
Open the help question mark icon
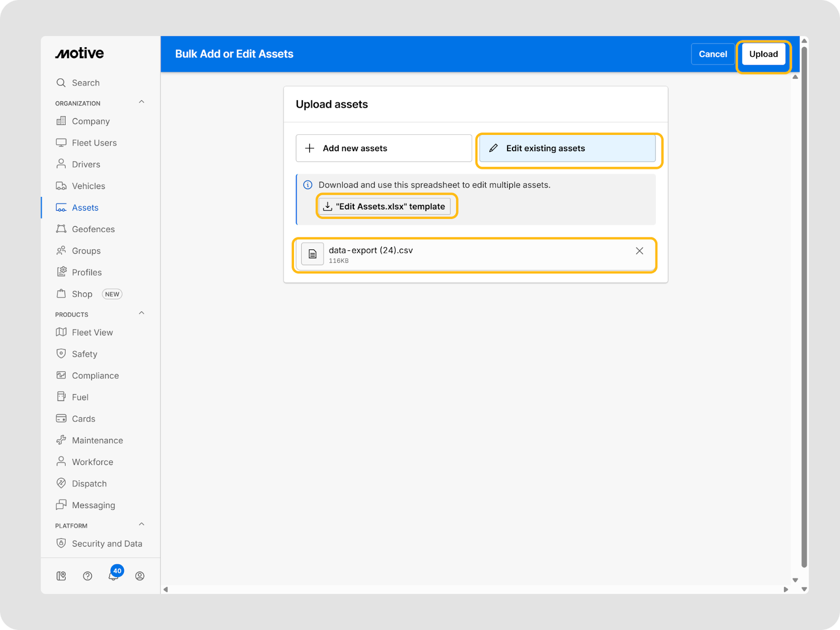pos(88,576)
